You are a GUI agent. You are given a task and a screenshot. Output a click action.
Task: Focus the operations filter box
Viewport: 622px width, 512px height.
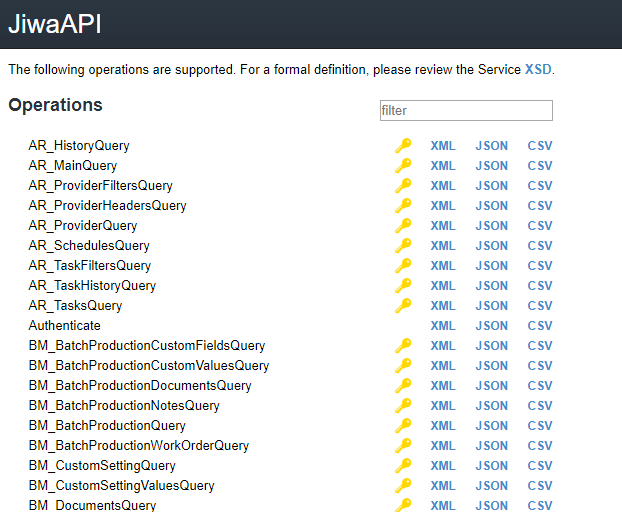click(466, 110)
